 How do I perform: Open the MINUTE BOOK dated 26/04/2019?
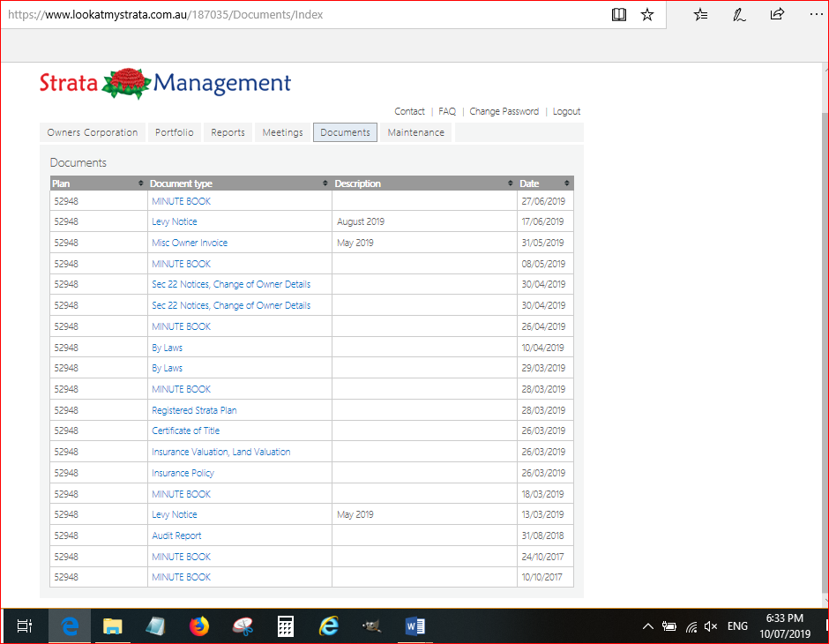(x=182, y=326)
